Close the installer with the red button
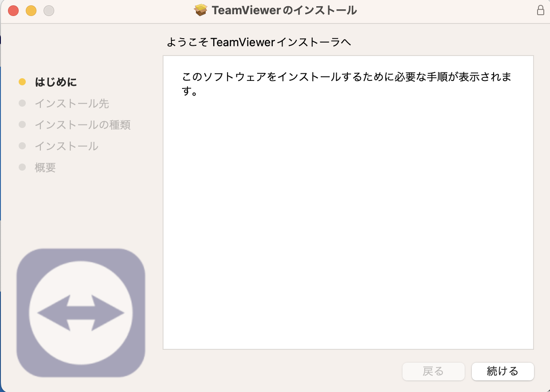The width and height of the screenshot is (550, 392). click(x=13, y=10)
